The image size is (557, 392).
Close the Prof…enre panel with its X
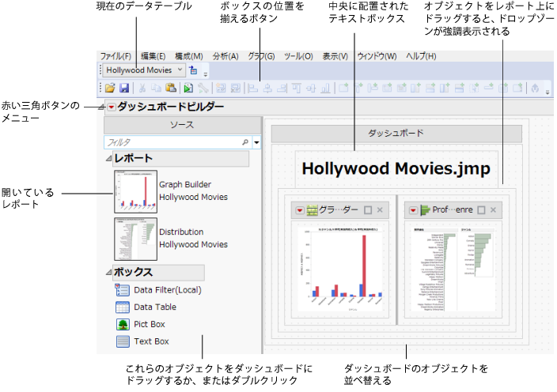[x=493, y=210]
